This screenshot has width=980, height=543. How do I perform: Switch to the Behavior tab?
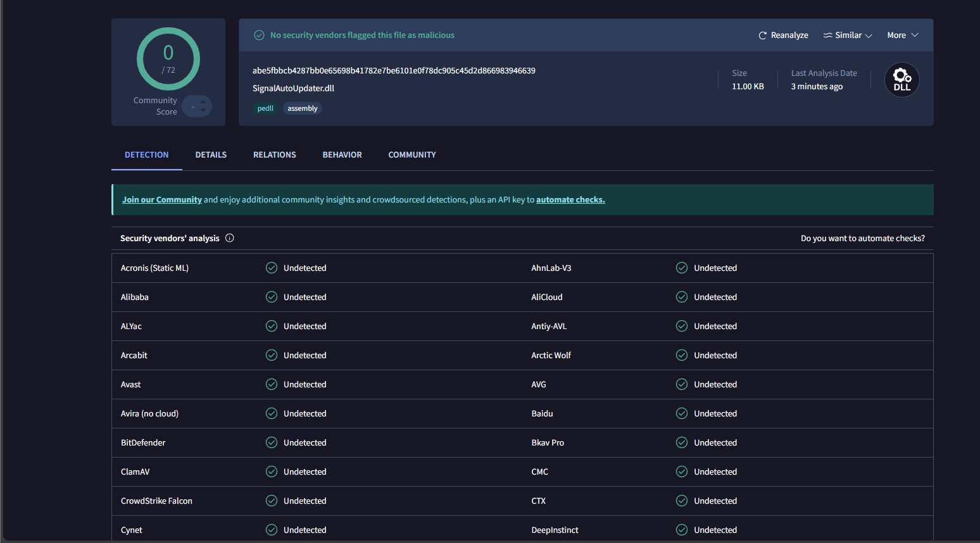point(342,154)
